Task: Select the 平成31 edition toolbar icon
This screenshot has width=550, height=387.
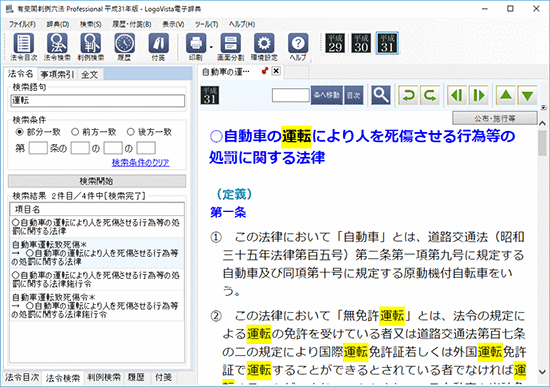Action: point(387,43)
